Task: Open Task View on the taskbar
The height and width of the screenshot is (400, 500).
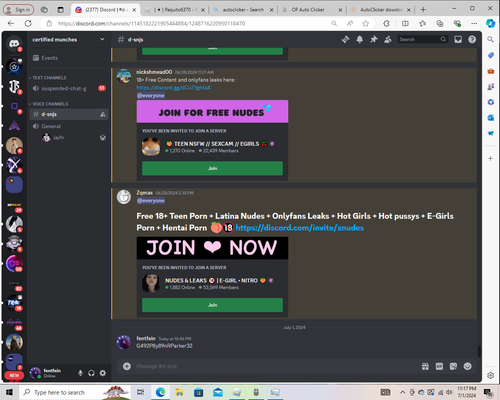Action: [141, 392]
